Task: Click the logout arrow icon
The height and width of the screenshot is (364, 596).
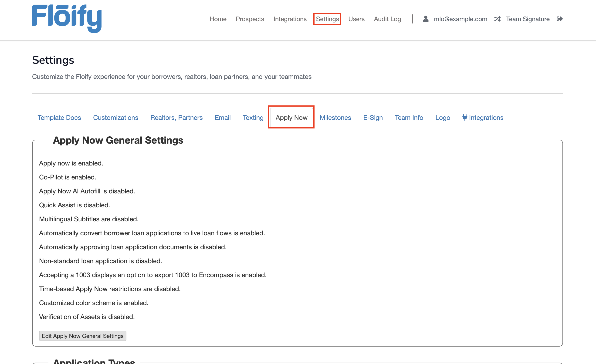Action: click(x=559, y=19)
